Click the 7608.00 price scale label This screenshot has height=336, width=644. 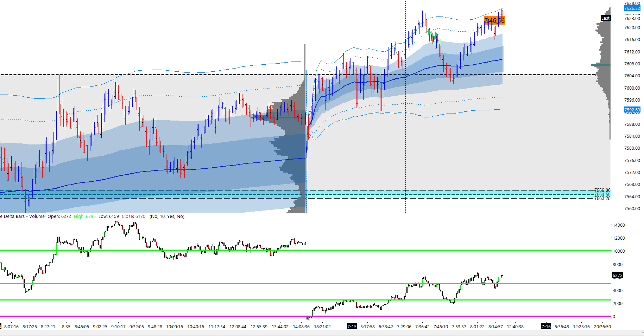click(x=632, y=64)
